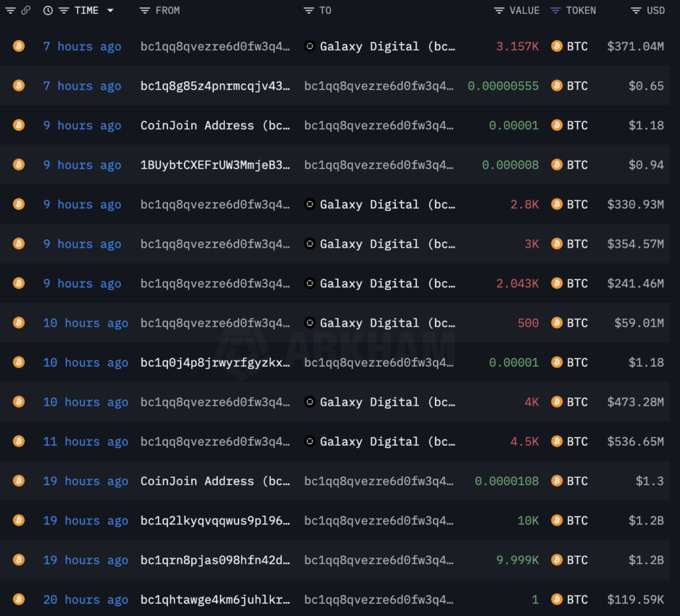Select the bc1q8g85z4pnrmcqjv43 sender address
The height and width of the screenshot is (616, 680).
(215, 86)
